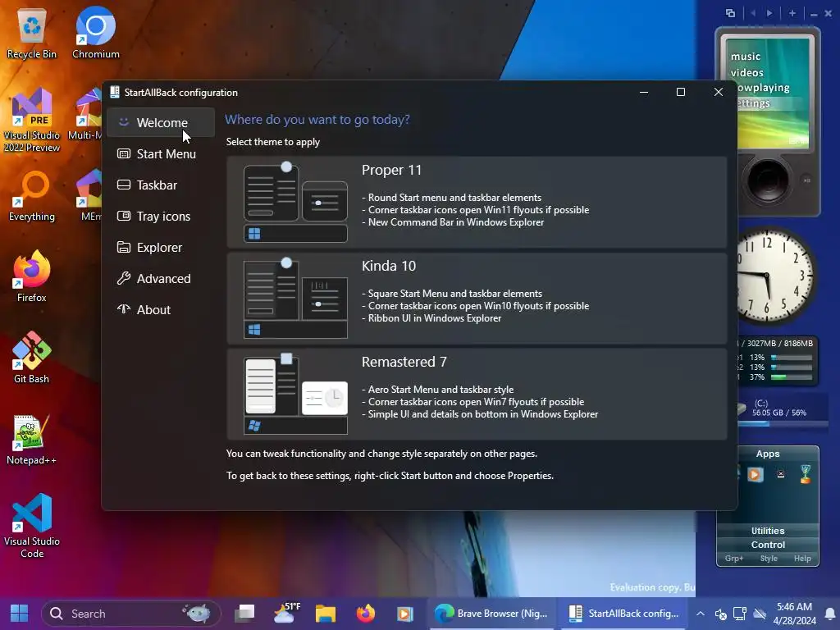Image resolution: width=840 pixels, height=630 pixels.
Task: Switch to Start Menu settings page
Action: [160, 153]
